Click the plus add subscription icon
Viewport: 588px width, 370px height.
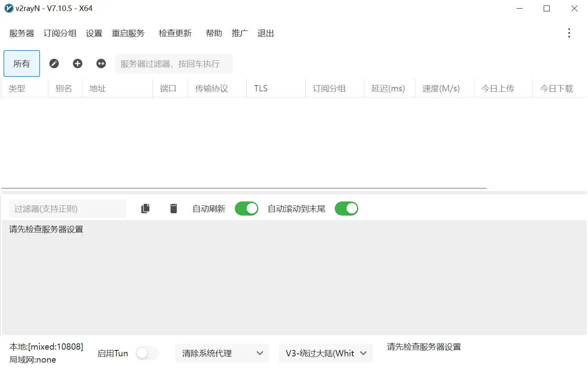click(x=78, y=63)
